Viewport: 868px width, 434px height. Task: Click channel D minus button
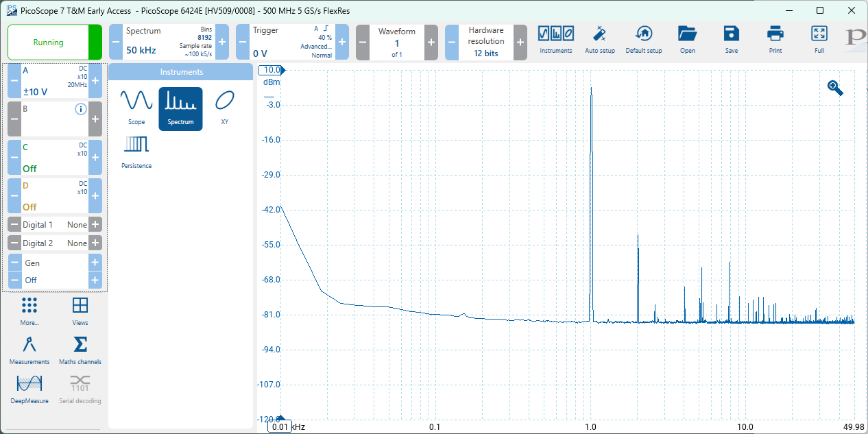pos(14,195)
